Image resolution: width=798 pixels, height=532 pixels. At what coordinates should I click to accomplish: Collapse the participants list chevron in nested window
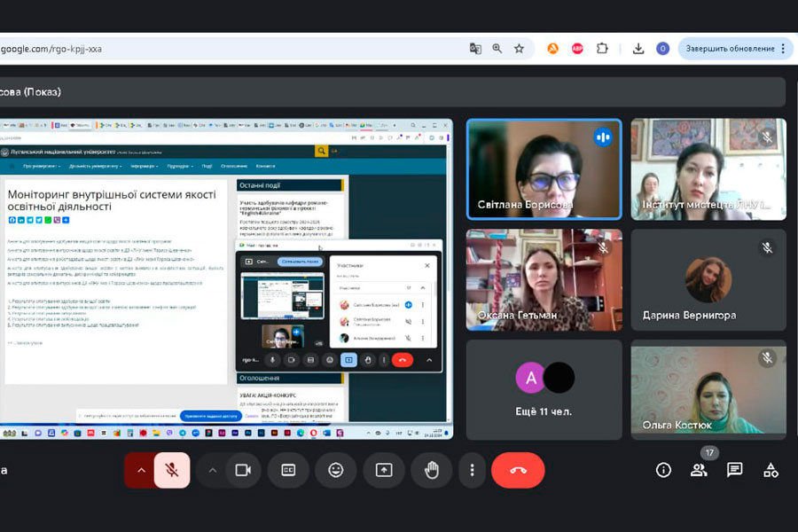click(x=422, y=288)
